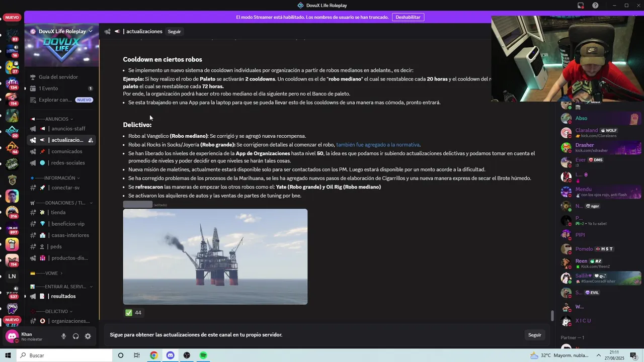The image size is (644, 362).
Task: Toggle the checkmark reaction with 44
Action: tap(134, 313)
